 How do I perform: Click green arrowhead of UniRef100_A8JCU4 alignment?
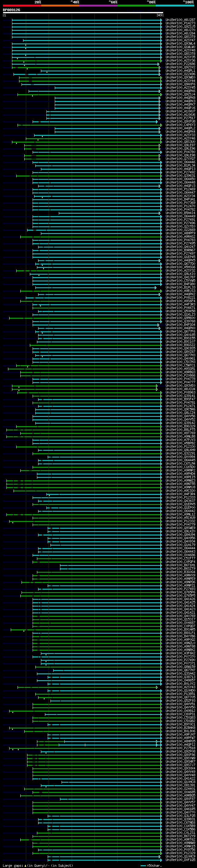click(x=157, y=389)
